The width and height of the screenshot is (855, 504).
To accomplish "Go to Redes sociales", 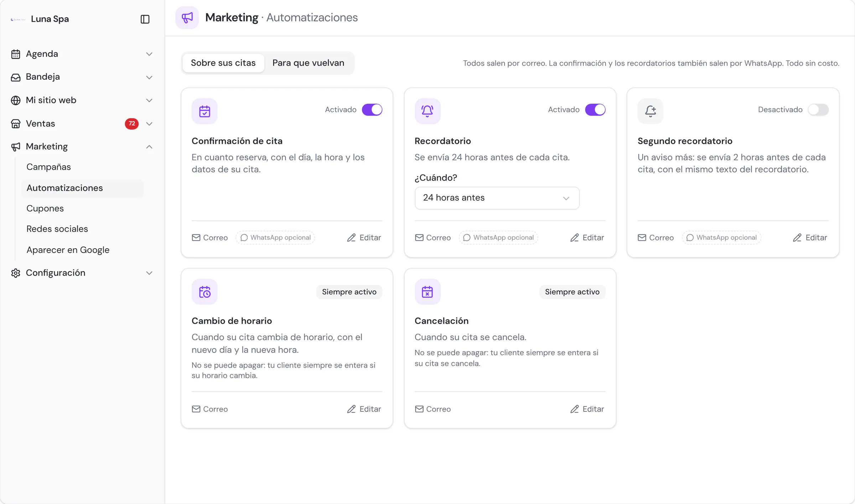I will tap(57, 229).
